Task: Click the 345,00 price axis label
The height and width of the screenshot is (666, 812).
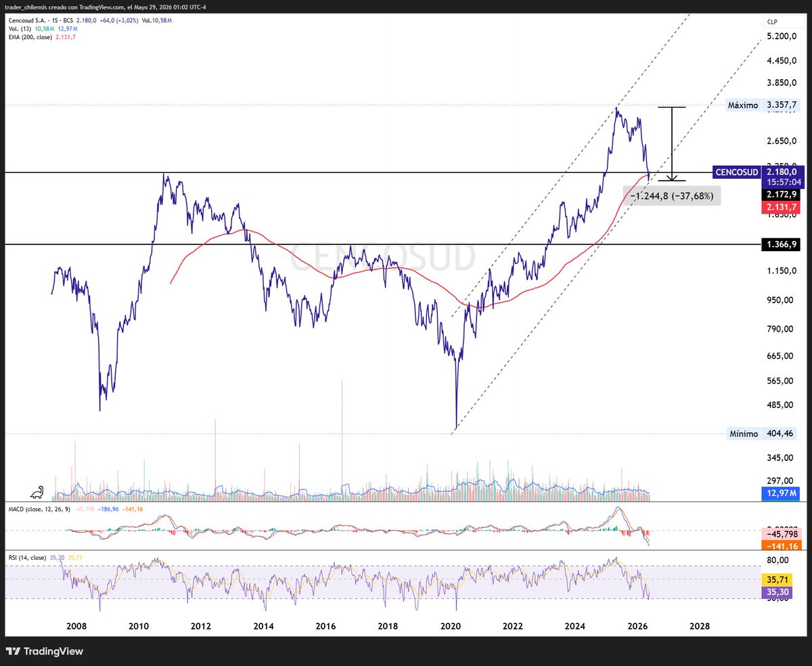Action: tap(779, 458)
